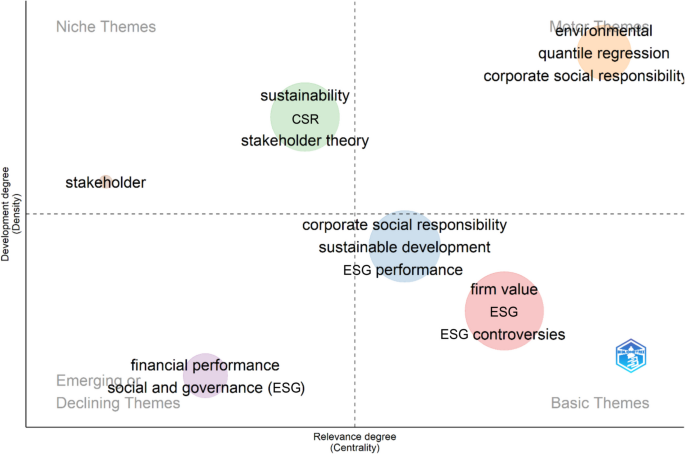Image resolution: width=685 pixels, height=454 pixels.
Task: Select the ESG performance keyword label
Action: [x=403, y=270]
